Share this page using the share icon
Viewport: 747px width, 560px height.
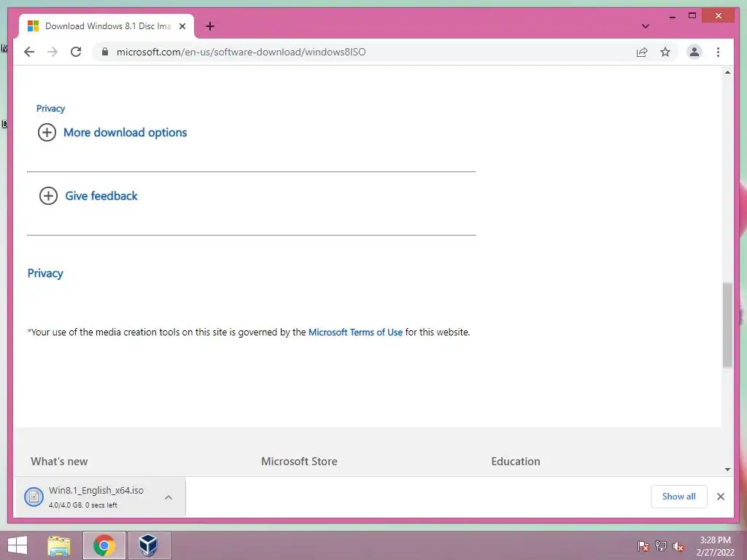[642, 52]
